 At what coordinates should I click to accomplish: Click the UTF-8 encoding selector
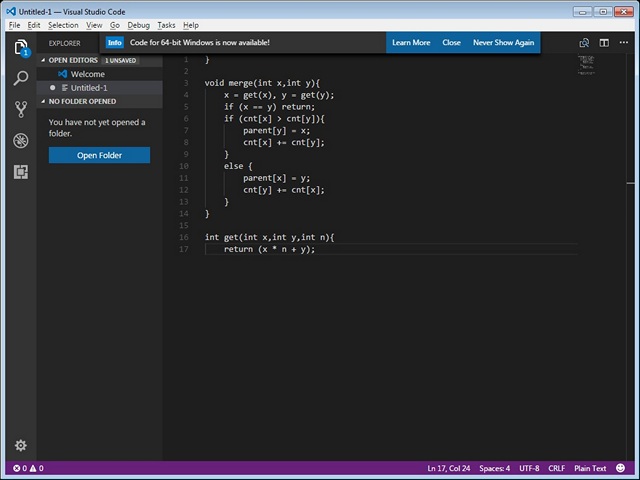click(x=529, y=469)
